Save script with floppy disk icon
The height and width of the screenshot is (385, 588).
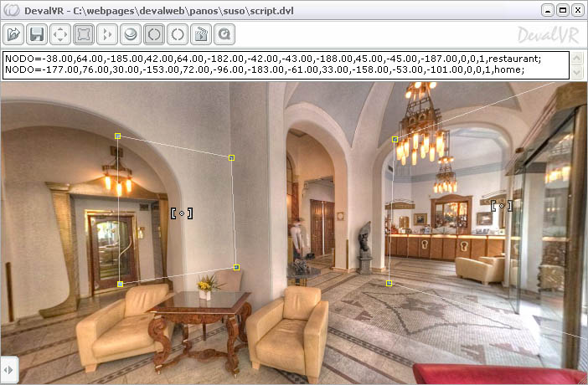click(37, 34)
